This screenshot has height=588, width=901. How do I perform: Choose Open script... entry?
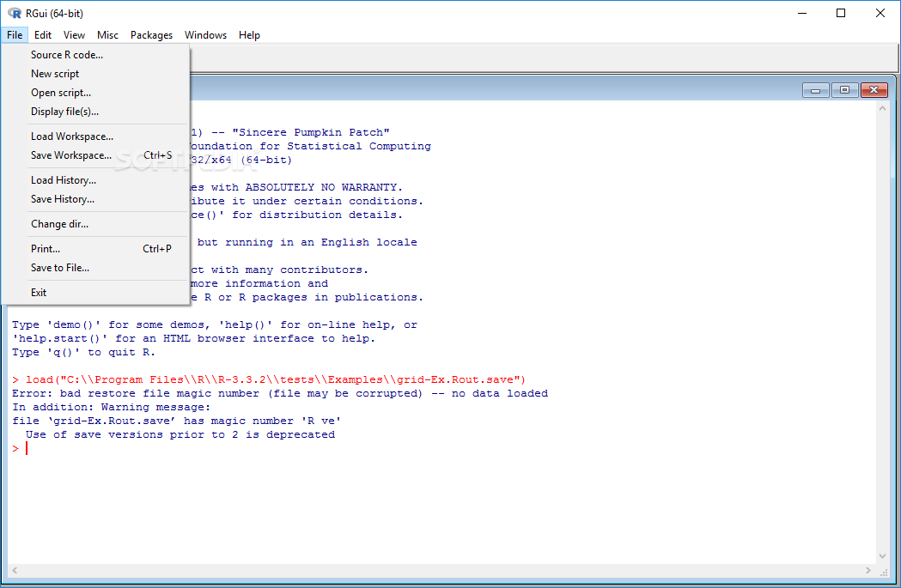coord(95,93)
